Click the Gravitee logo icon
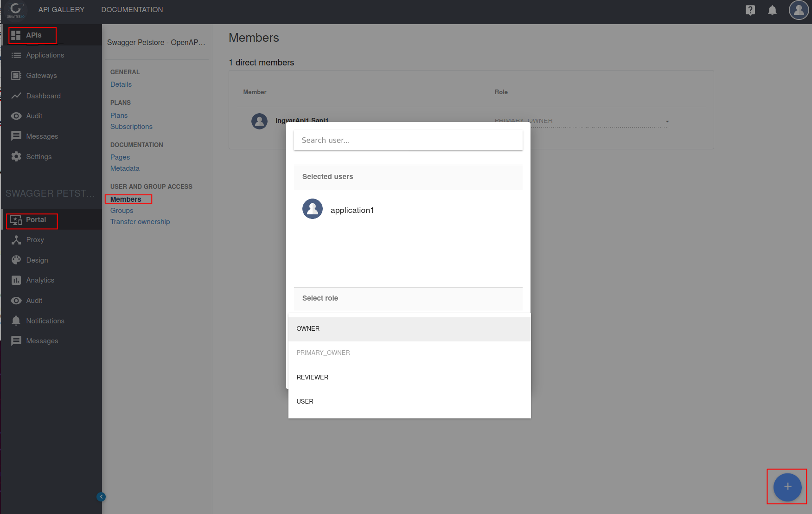Screen dimensions: 812x514 [x=16, y=10]
